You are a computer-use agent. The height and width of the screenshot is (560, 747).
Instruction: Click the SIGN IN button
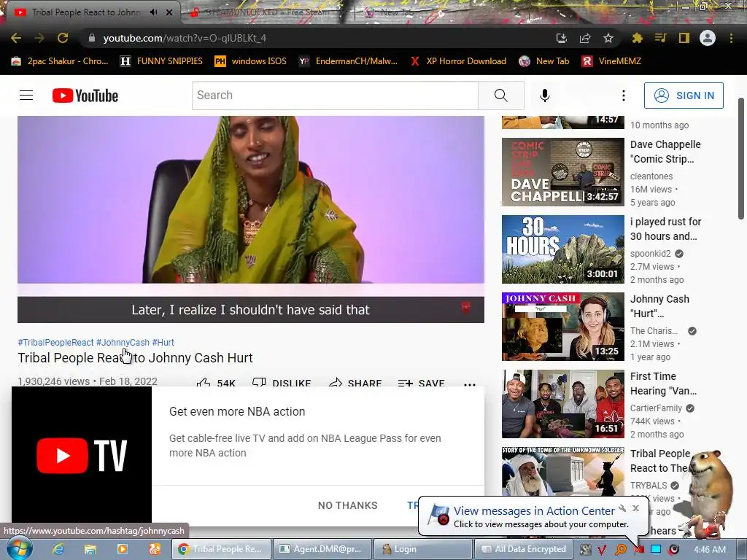pyautogui.click(x=684, y=96)
